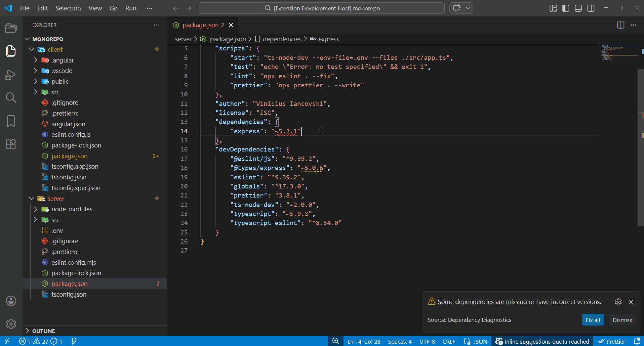This screenshot has width=644, height=346.
Task: Collapse the server folder
Action: 32,199
